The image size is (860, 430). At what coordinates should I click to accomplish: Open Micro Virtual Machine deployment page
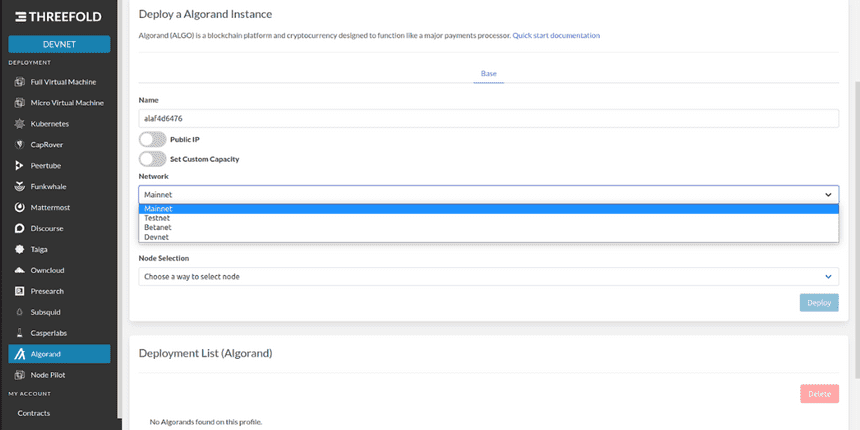tap(59, 103)
